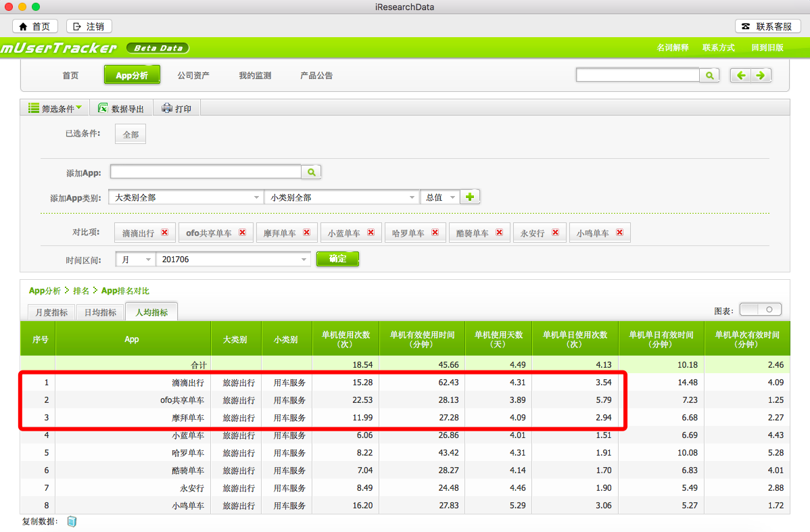Viewport: 810px width, 532px height.
Task: Open the 联系方式 contact link
Action: point(719,47)
